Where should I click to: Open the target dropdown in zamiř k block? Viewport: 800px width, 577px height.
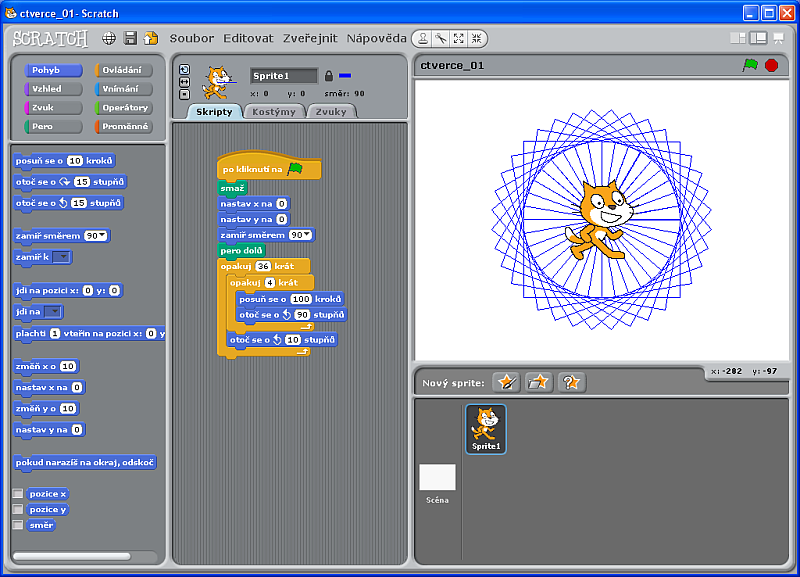[x=61, y=257]
